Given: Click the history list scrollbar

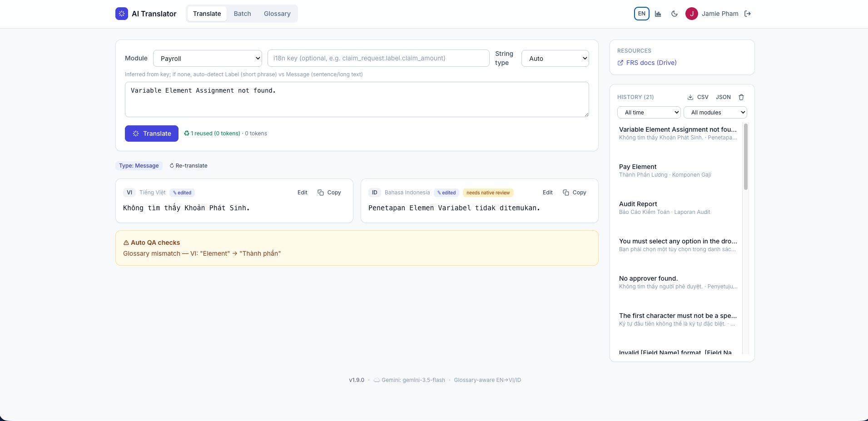Looking at the screenshot, I should pyautogui.click(x=746, y=157).
